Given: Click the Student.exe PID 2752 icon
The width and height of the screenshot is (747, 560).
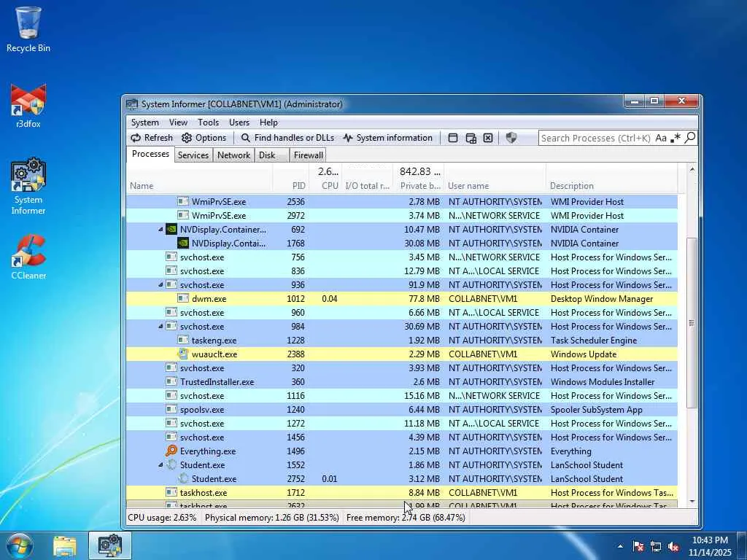Looking at the screenshot, I should click(183, 478).
